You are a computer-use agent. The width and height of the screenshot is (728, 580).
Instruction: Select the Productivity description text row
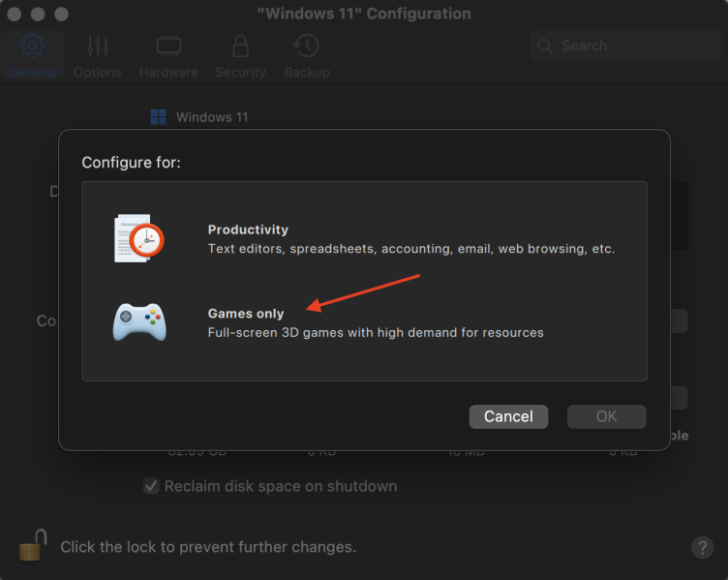click(x=410, y=249)
